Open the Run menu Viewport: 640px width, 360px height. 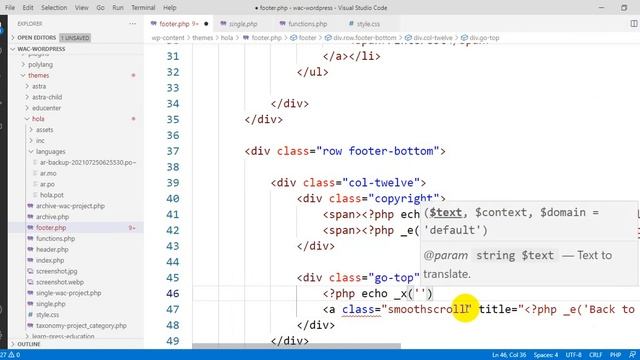tap(118, 8)
